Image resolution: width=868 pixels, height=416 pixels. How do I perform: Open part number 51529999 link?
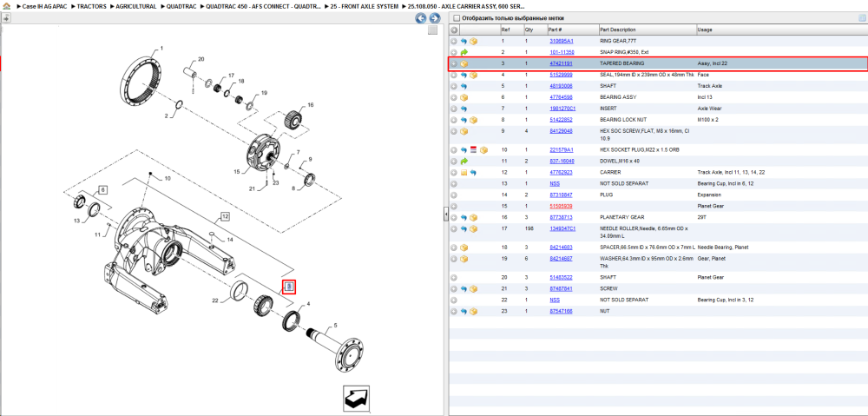(x=561, y=75)
